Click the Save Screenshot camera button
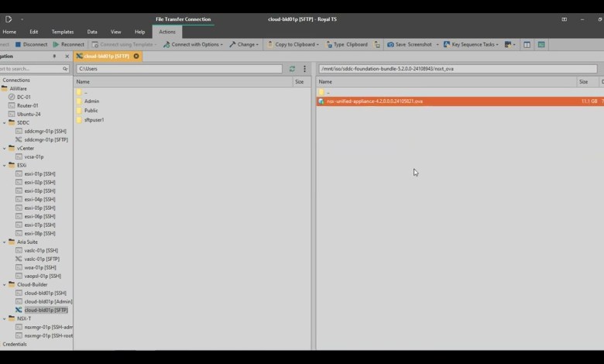The width and height of the screenshot is (604, 364). tap(410, 44)
